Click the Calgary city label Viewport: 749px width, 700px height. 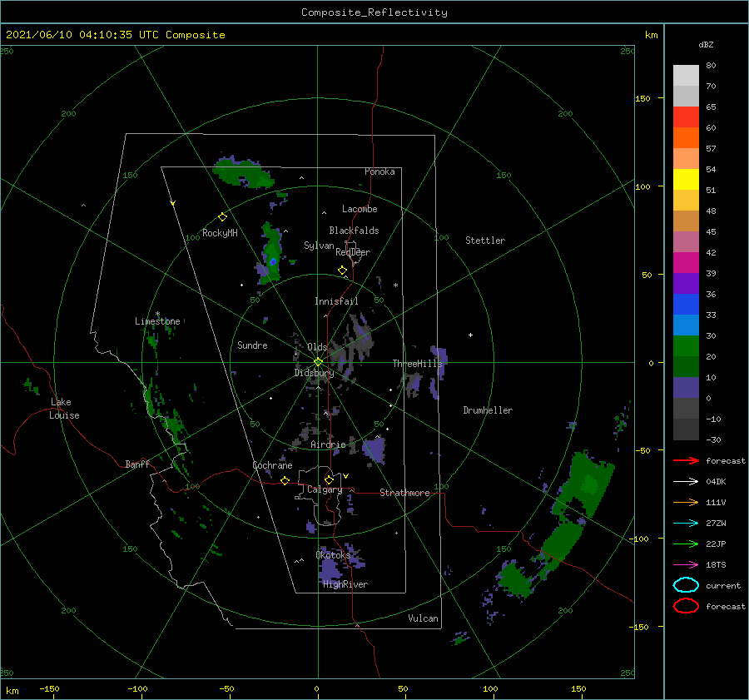(x=325, y=489)
